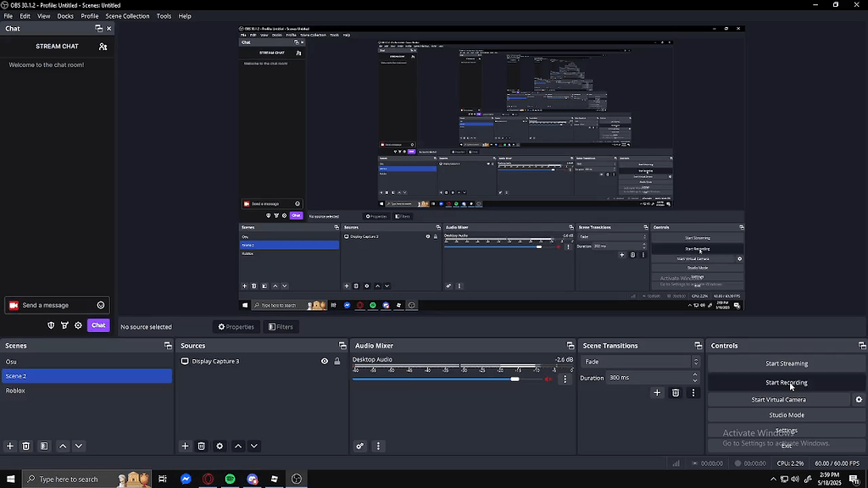
Task: Add a new scene with plus icon
Action: 10,446
